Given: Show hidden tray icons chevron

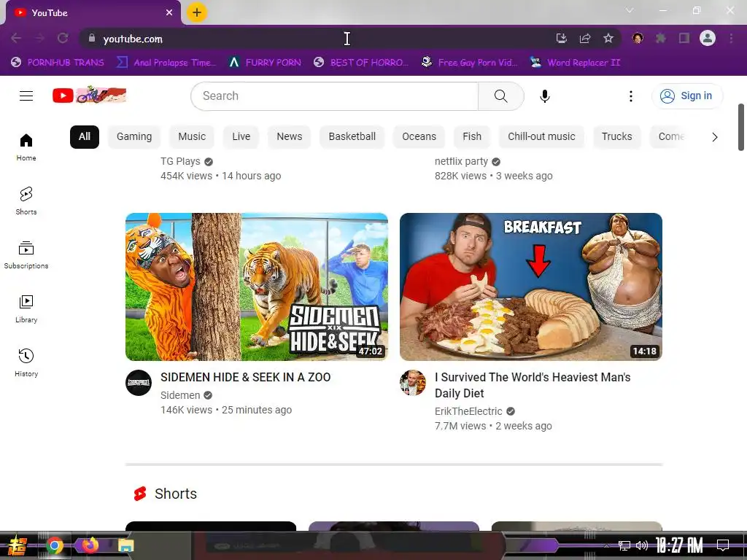Looking at the screenshot, I should 606,545.
